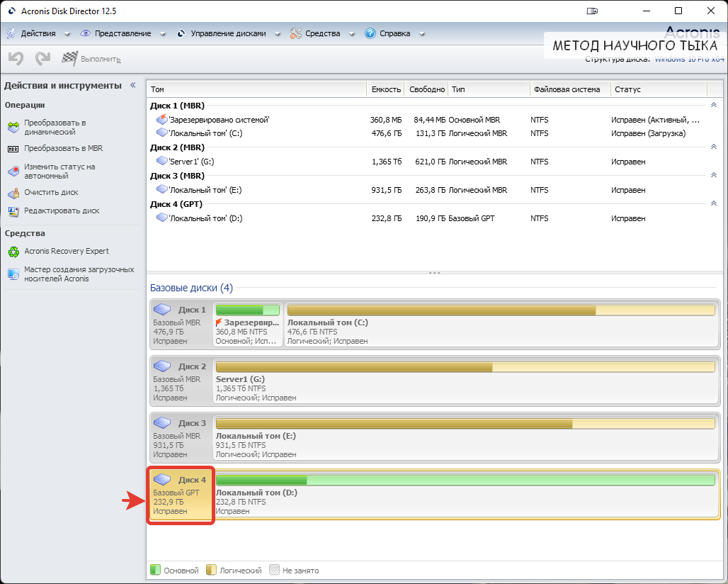728x584 pixels.
Task: Click volume icon of 'Зарезервировано системой' row
Action: pos(161,119)
